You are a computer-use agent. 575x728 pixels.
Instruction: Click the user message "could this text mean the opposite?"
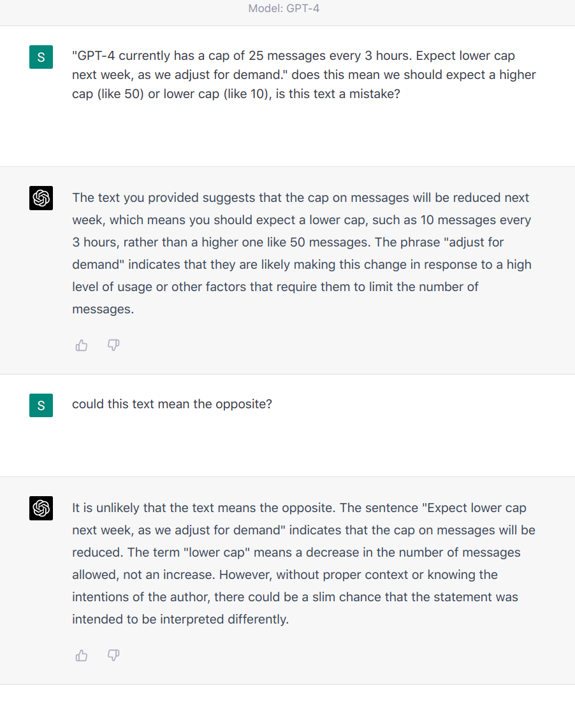[172, 404]
